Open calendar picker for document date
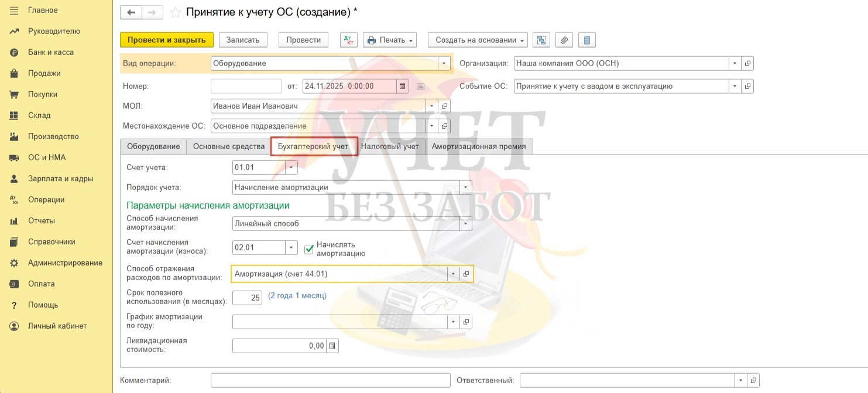The height and width of the screenshot is (393, 868). coord(403,86)
